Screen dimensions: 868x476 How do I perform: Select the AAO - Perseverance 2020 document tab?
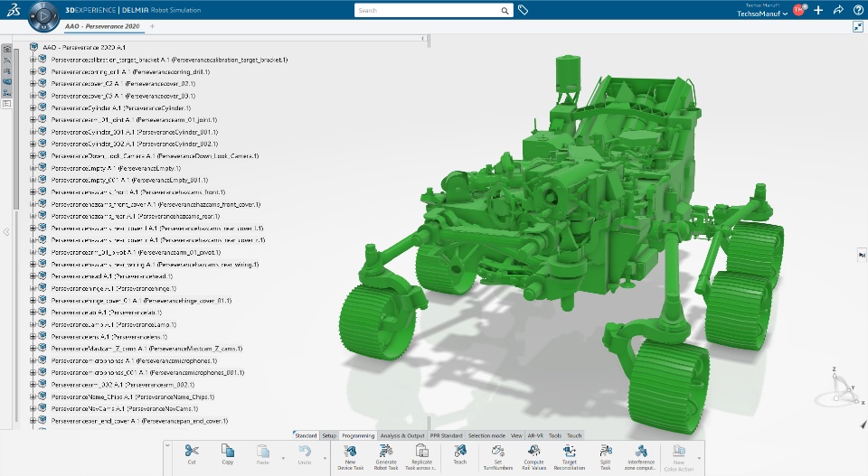click(x=102, y=26)
